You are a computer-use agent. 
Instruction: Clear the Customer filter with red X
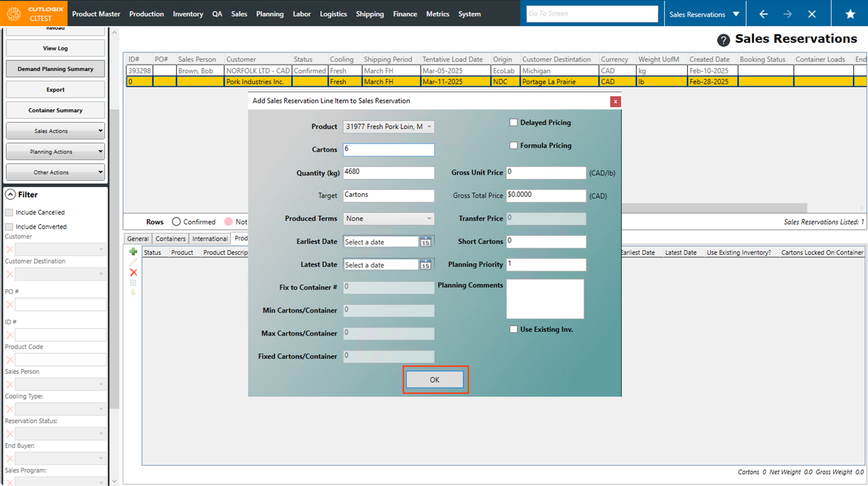click(10, 250)
